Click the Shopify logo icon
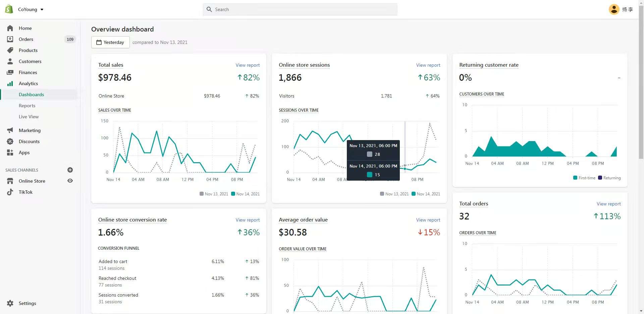 (9, 9)
